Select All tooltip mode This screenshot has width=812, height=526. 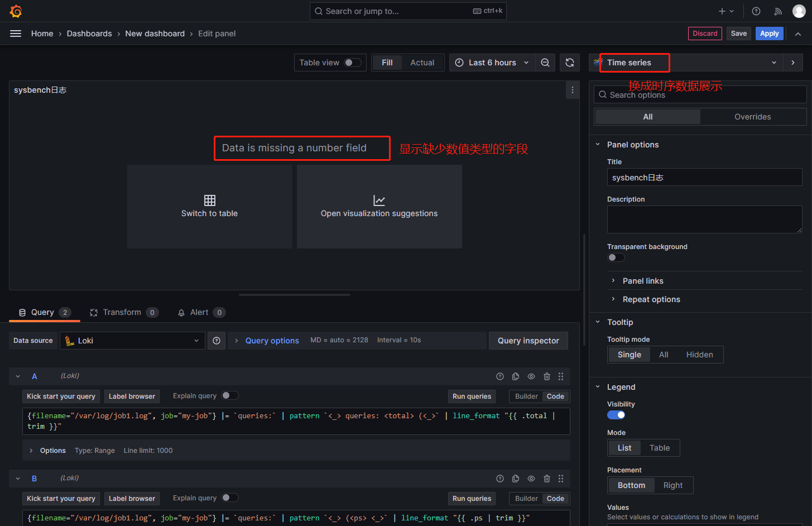click(x=664, y=355)
